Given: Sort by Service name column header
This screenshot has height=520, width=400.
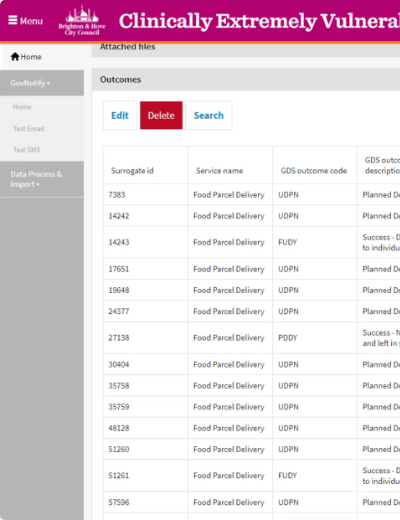Looking at the screenshot, I should click(219, 171).
